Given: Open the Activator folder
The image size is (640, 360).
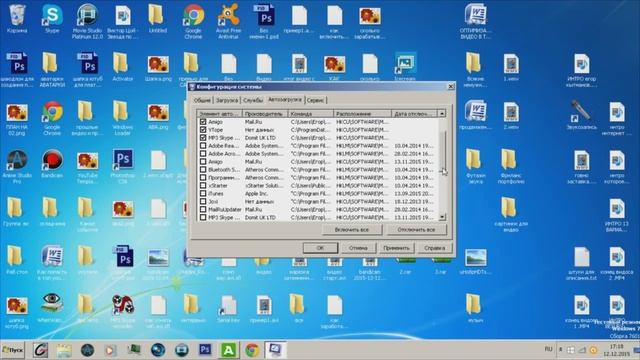Looking at the screenshot, I should coord(122,67).
